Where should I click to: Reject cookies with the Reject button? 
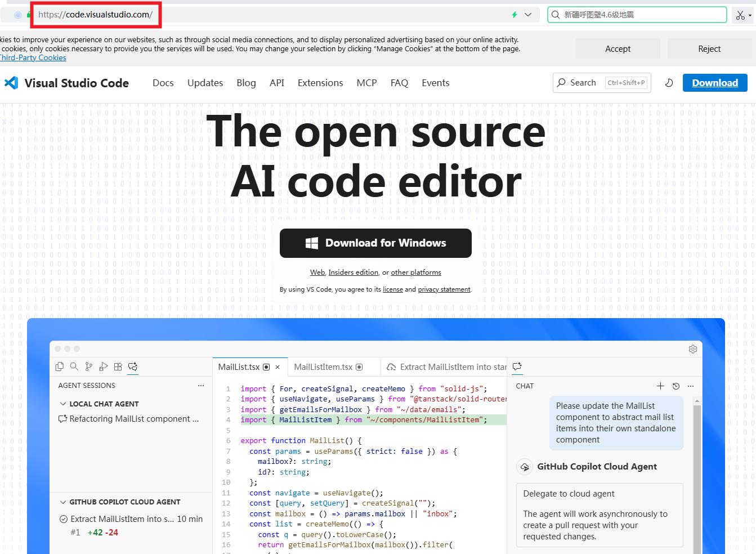coord(709,49)
